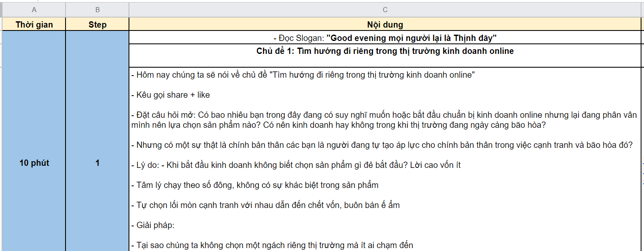
Task: Click the "Nội dung" header cell
Action: [385, 24]
